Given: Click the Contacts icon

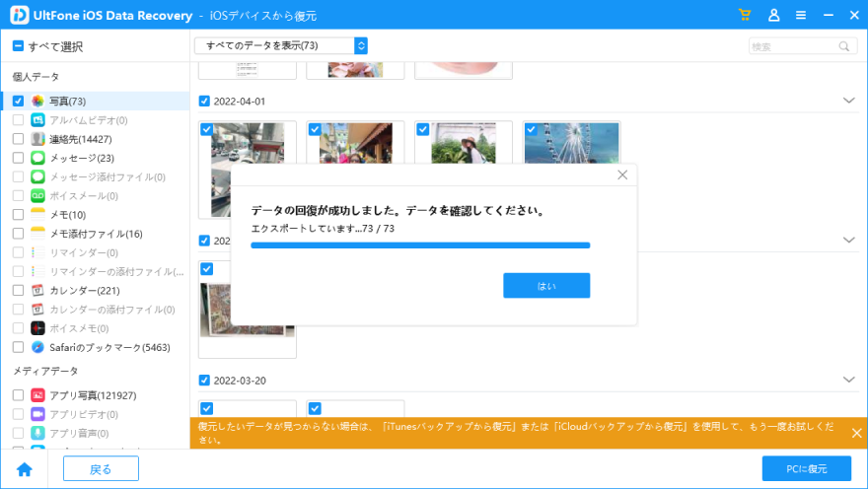Looking at the screenshot, I should click(37, 138).
